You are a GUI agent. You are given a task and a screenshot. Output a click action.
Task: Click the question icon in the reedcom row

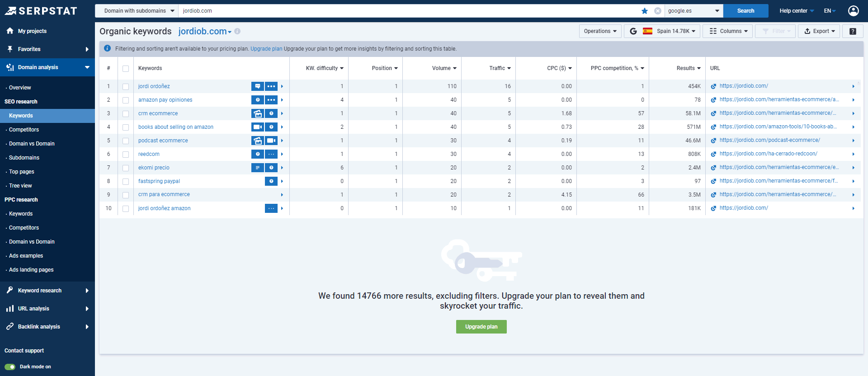point(258,154)
